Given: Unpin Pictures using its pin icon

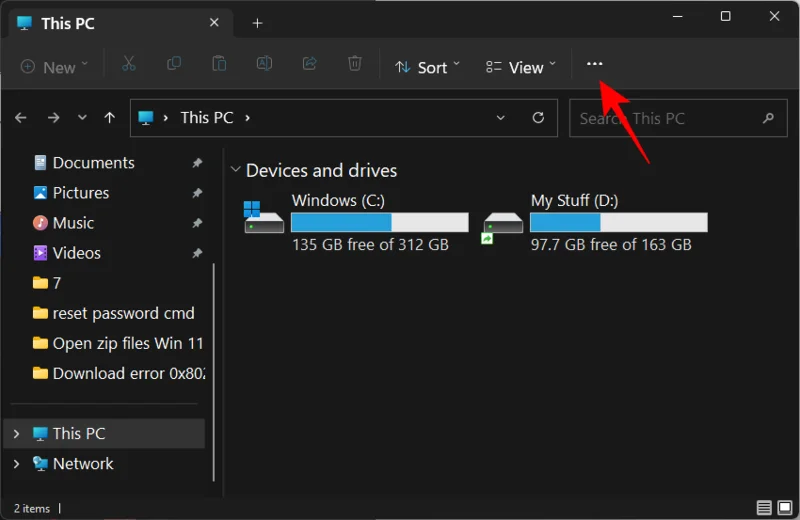Looking at the screenshot, I should (x=197, y=193).
